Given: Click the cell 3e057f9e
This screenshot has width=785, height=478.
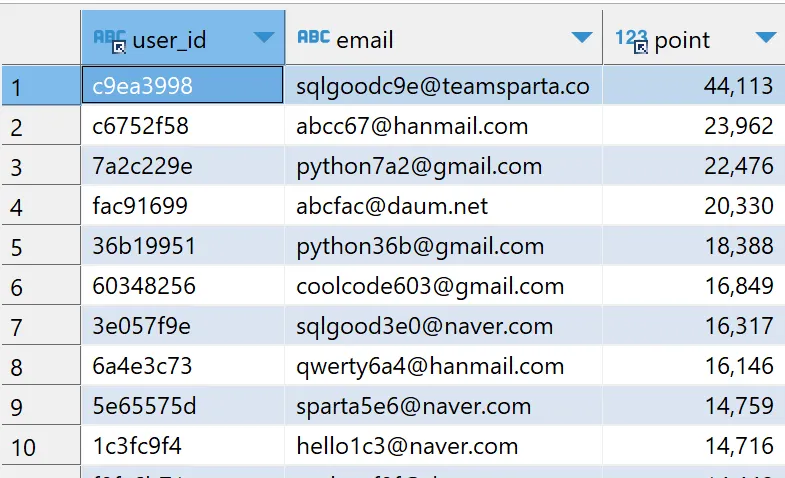Looking at the screenshot, I should pos(183,326).
